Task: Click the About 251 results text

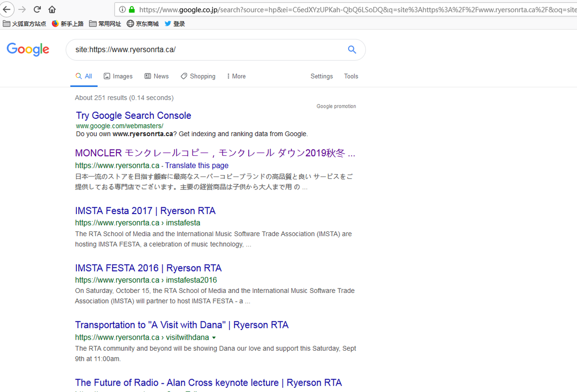Action: [x=124, y=98]
